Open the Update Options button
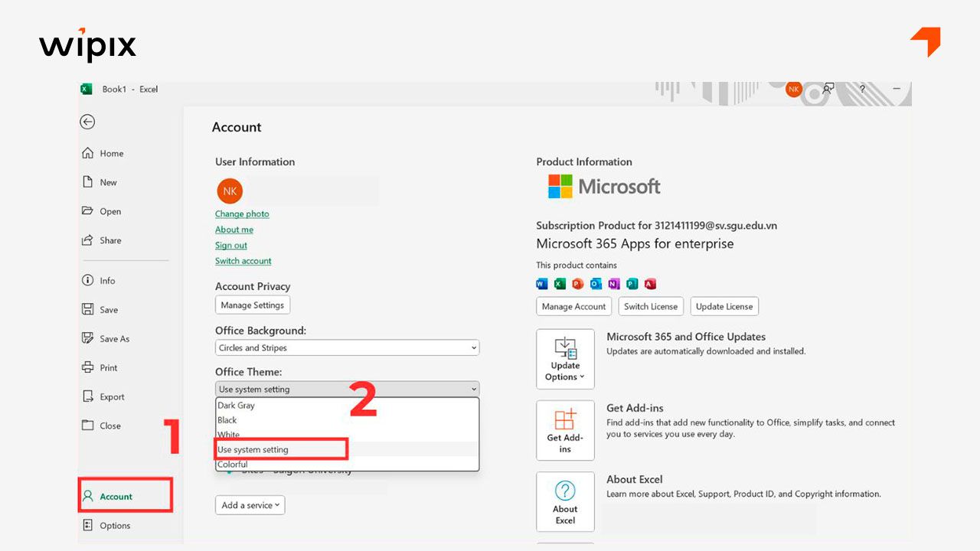Screen dimensions: 980x551 565,359
